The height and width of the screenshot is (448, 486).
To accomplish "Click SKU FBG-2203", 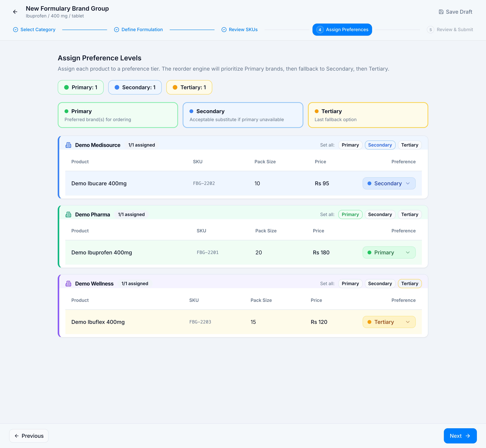I will 200,322.
